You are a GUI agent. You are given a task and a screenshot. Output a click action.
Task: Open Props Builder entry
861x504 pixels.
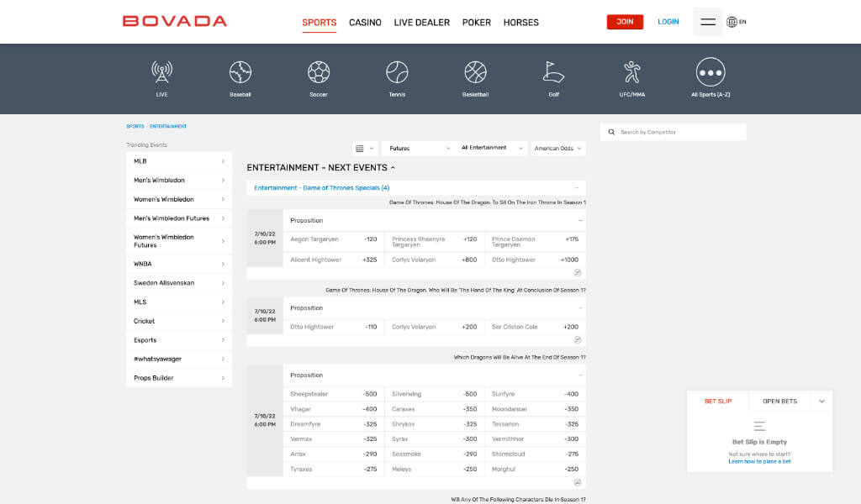pos(179,378)
